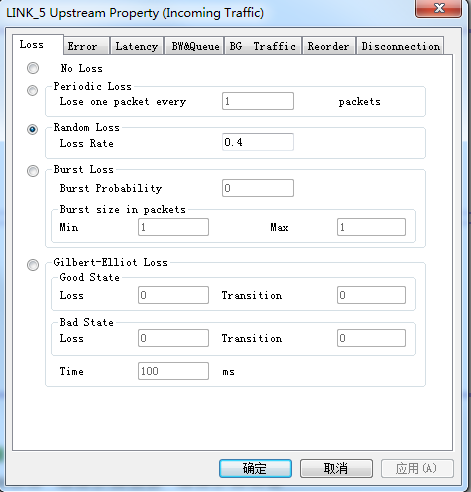The width and height of the screenshot is (471, 492).
Task: Cancel with the 取消 button
Action: (336, 468)
